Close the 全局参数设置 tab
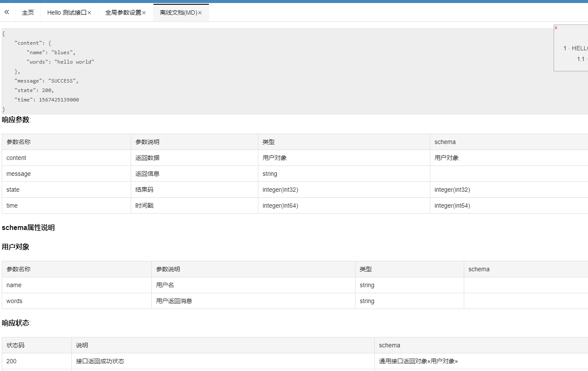 [x=144, y=13]
